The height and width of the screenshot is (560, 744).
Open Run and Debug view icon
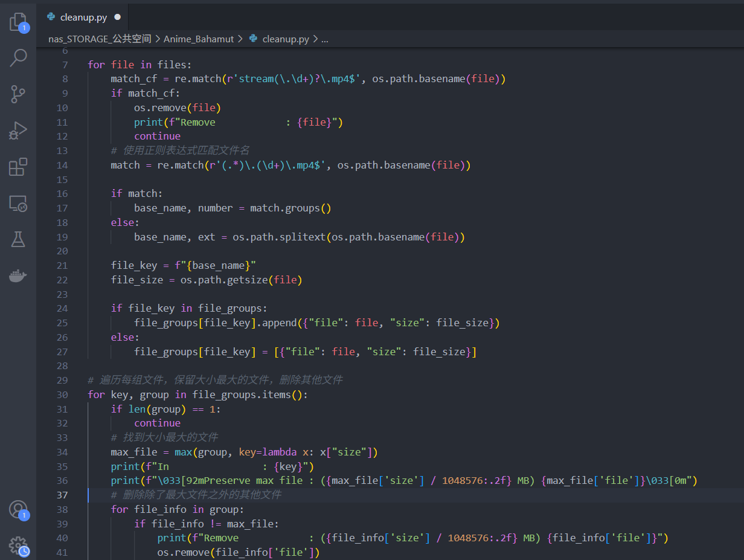18,130
